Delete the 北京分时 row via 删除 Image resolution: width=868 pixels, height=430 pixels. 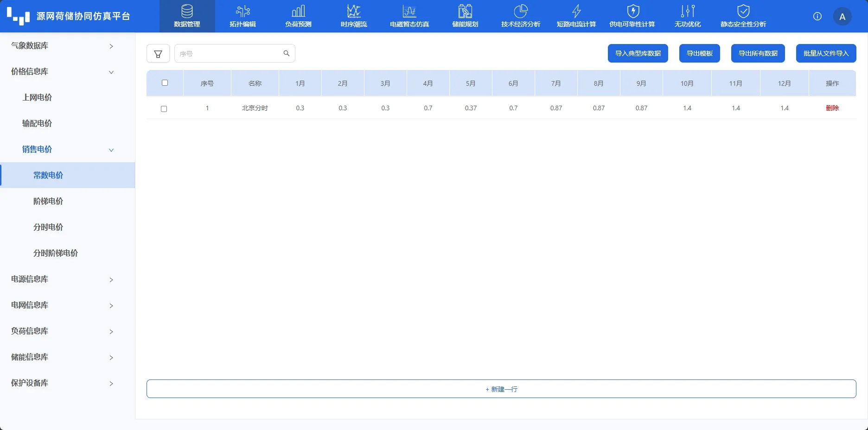(832, 108)
